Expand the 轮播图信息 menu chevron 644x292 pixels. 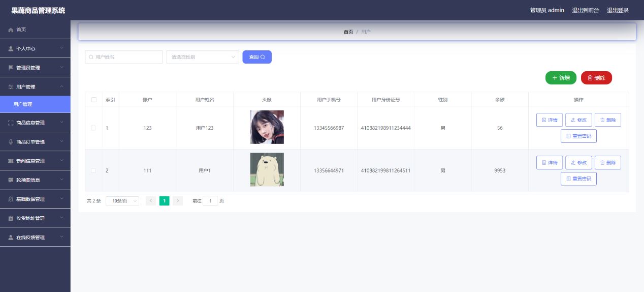pyautogui.click(x=61, y=180)
